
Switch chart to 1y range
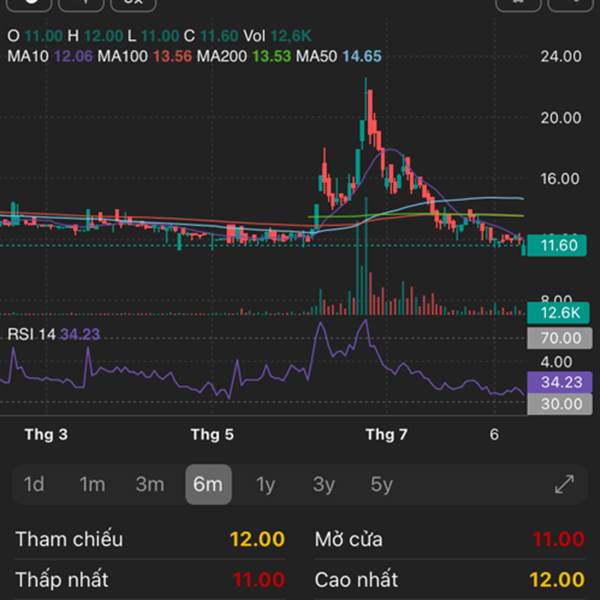click(266, 485)
